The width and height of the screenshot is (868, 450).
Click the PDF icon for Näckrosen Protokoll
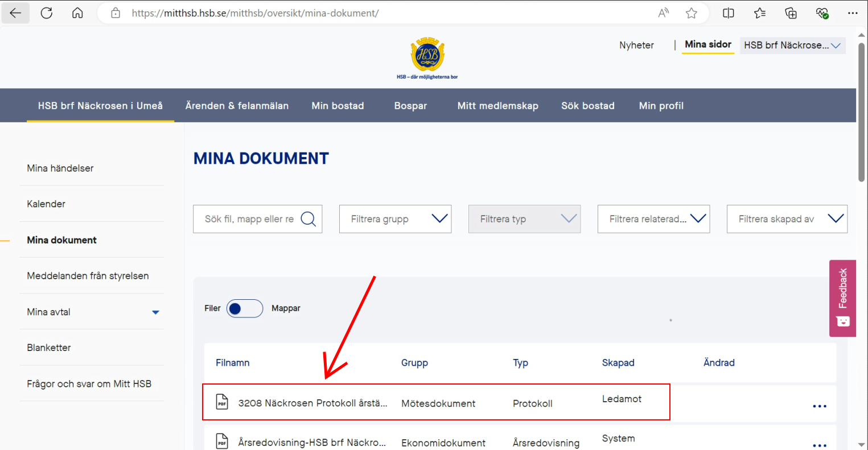pyautogui.click(x=222, y=402)
